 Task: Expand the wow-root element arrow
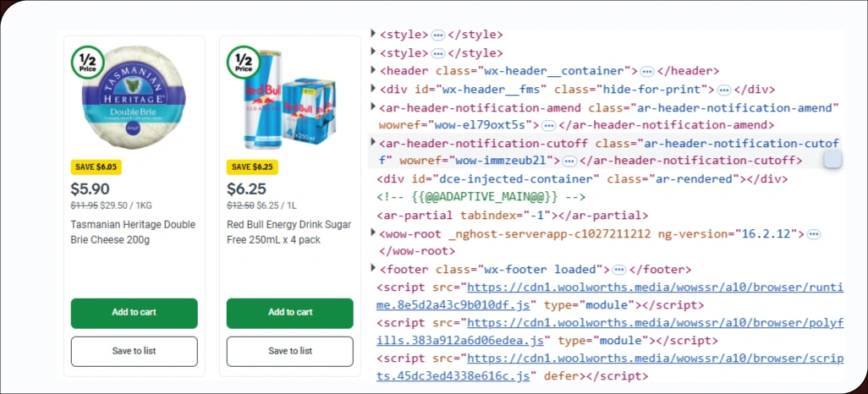[373, 233]
